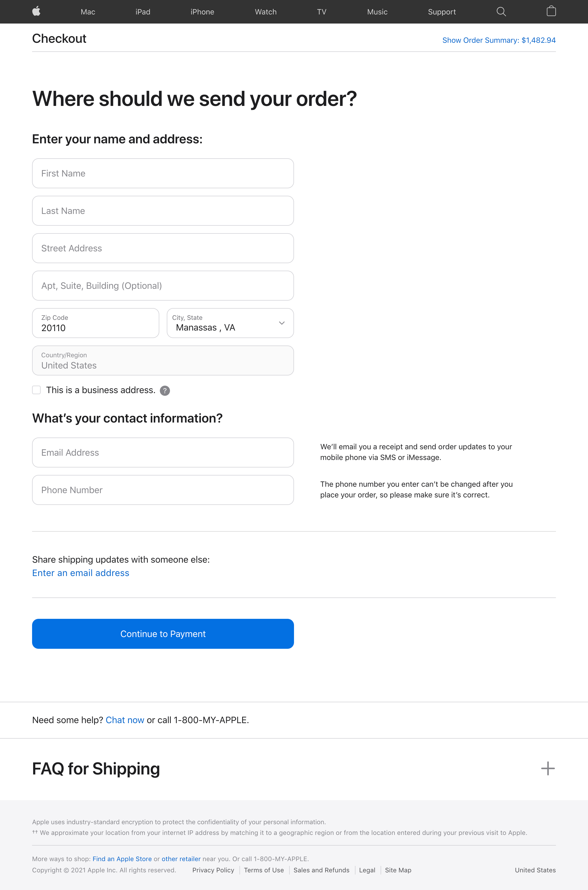The image size is (588, 890).
Task: Click into the Street Address field
Action: click(163, 248)
